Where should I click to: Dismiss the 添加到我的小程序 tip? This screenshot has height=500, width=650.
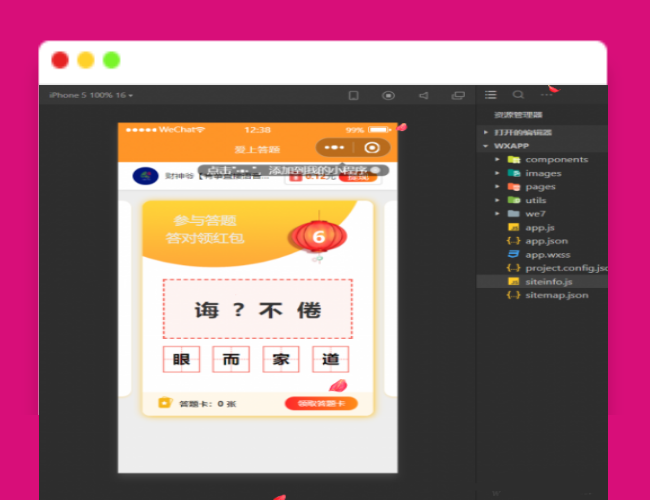[x=376, y=170]
